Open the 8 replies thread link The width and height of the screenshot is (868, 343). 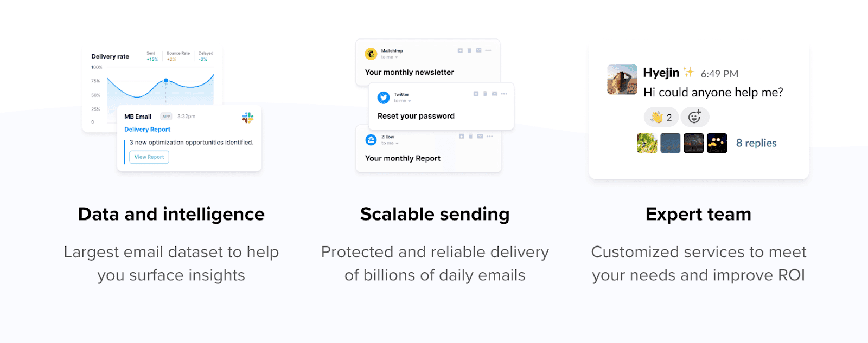point(756,143)
